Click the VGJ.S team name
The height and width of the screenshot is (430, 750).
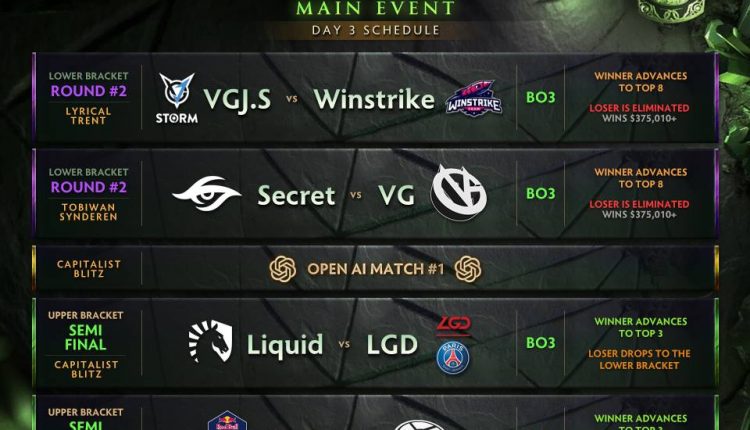pyautogui.click(x=237, y=99)
